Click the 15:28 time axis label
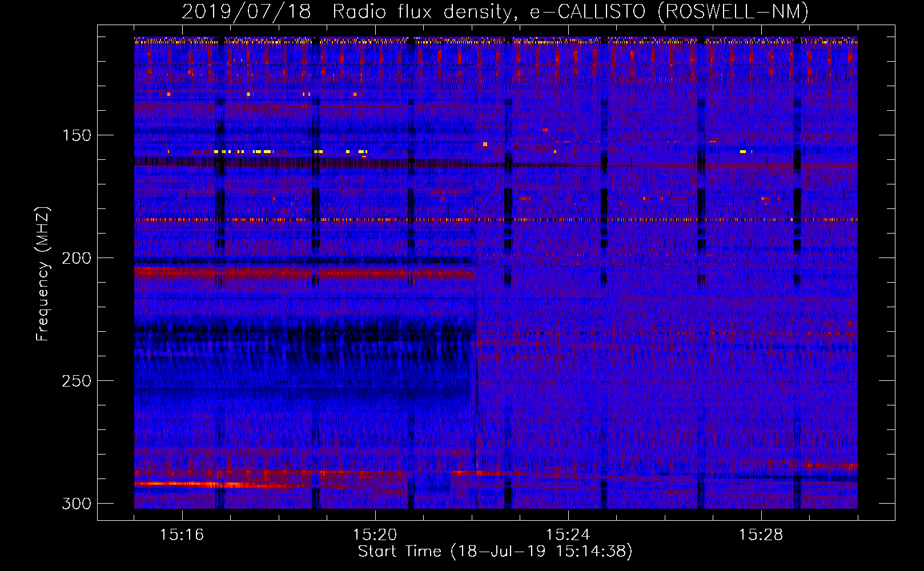The width and height of the screenshot is (924, 571). click(x=761, y=534)
